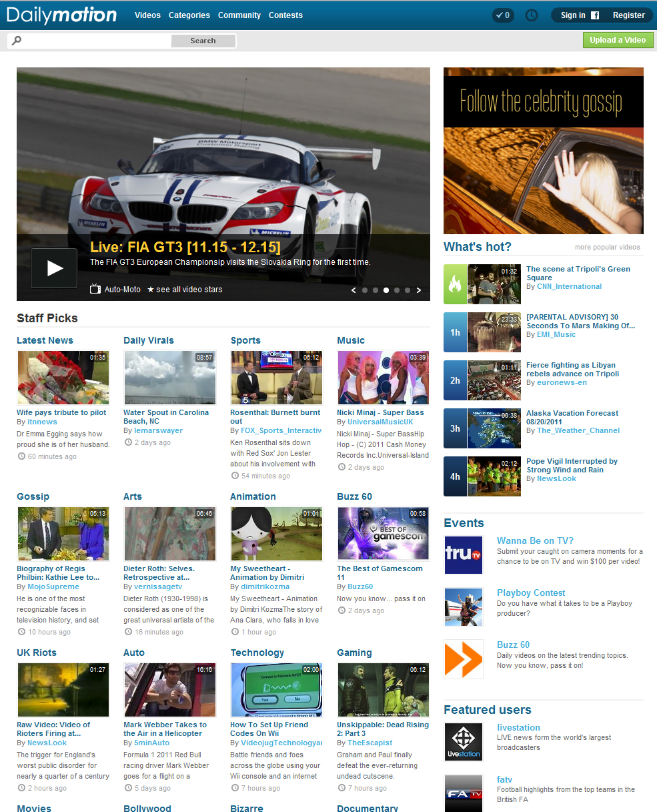657x812 pixels.
Task: Open the FA TV user logo
Action: coord(464,794)
